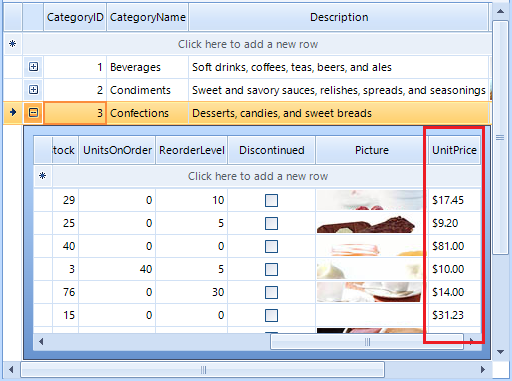This screenshot has height=381, width=512.
Task: Click the new-row asterisk icon in the nested grid
Action: click(42, 176)
